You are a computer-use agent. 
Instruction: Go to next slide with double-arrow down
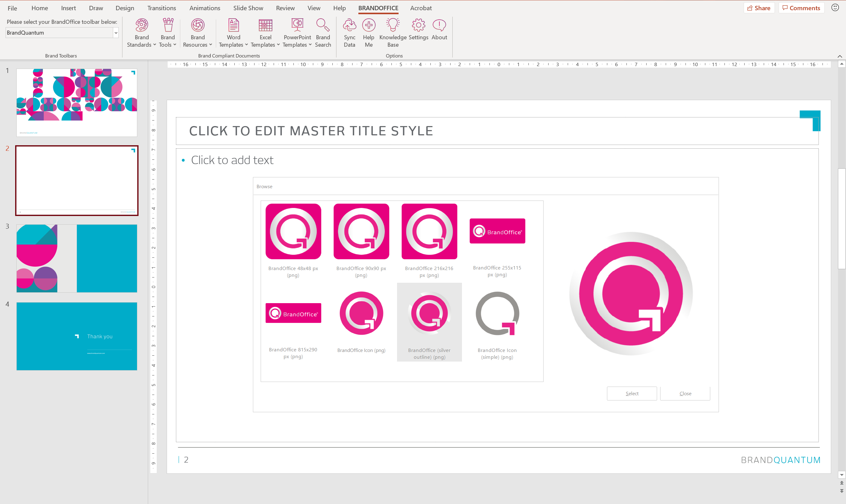pos(841,491)
